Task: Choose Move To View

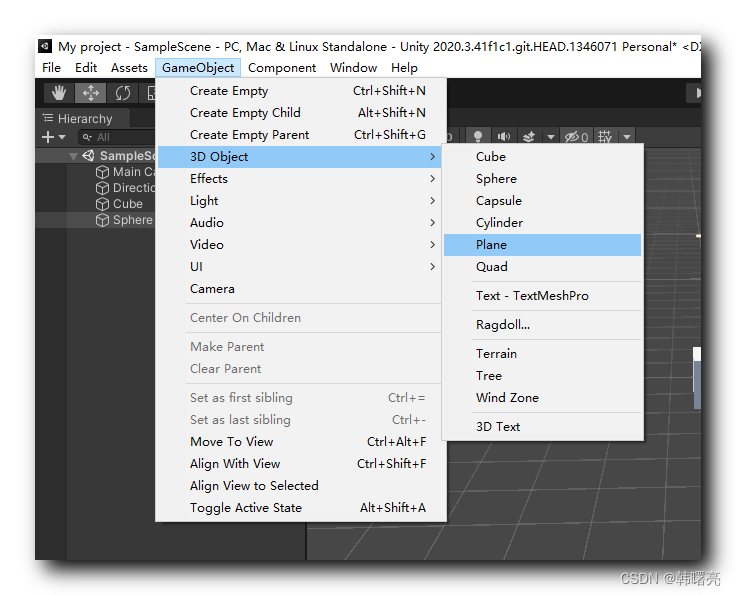Action: click(x=300, y=442)
